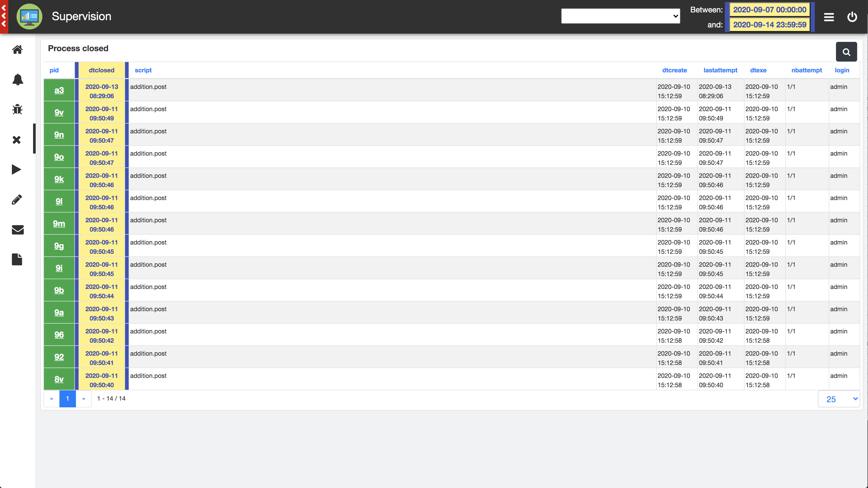Open process 9n link
The width and height of the screenshot is (868, 488).
point(59,135)
